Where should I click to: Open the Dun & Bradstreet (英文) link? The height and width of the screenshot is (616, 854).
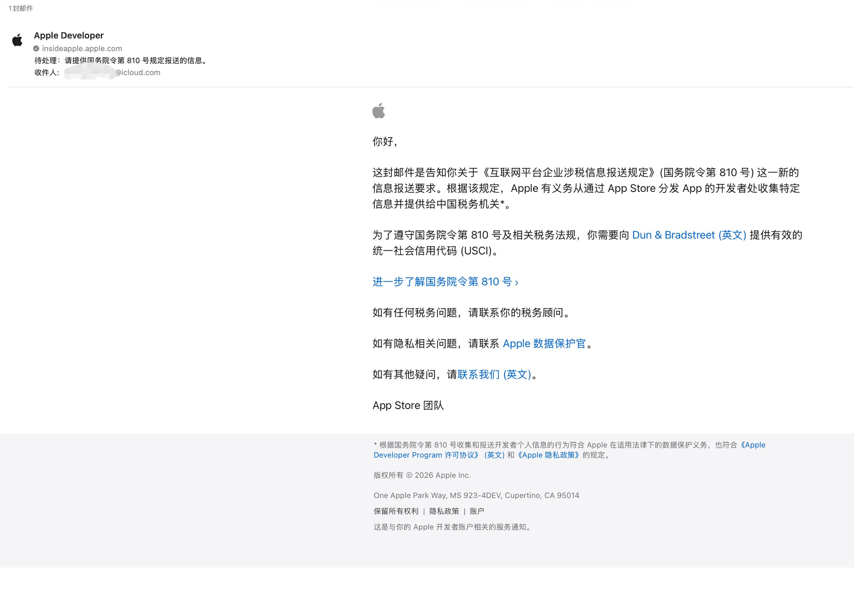pos(689,235)
